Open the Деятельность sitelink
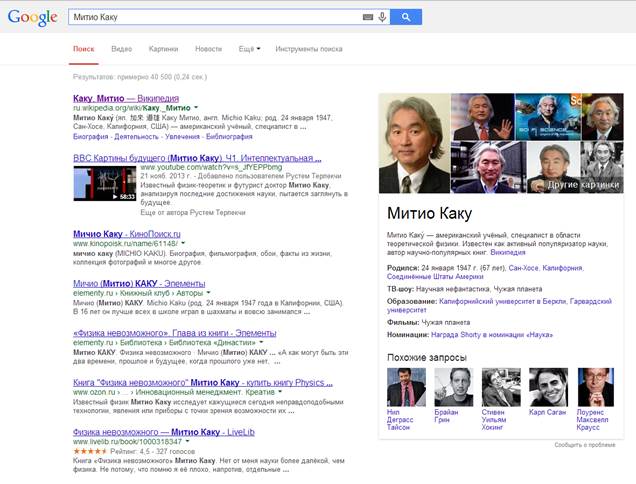636x484 pixels. tap(136, 137)
